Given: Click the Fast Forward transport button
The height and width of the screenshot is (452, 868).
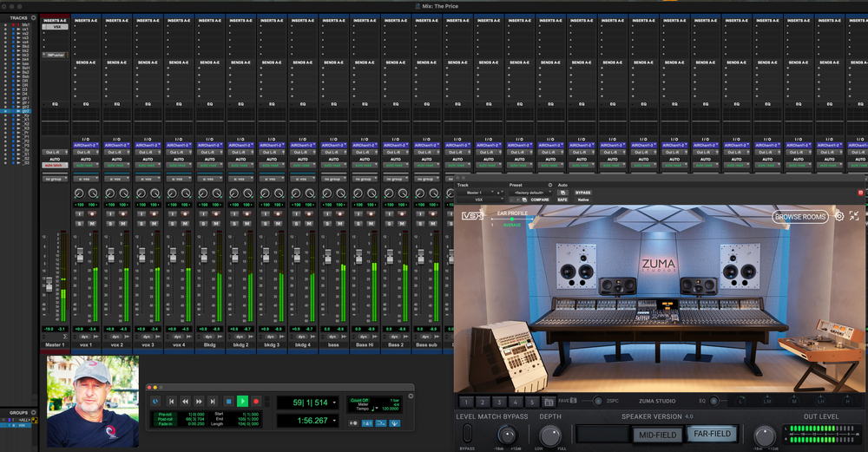Looking at the screenshot, I should pyautogui.click(x=200, y=401).
